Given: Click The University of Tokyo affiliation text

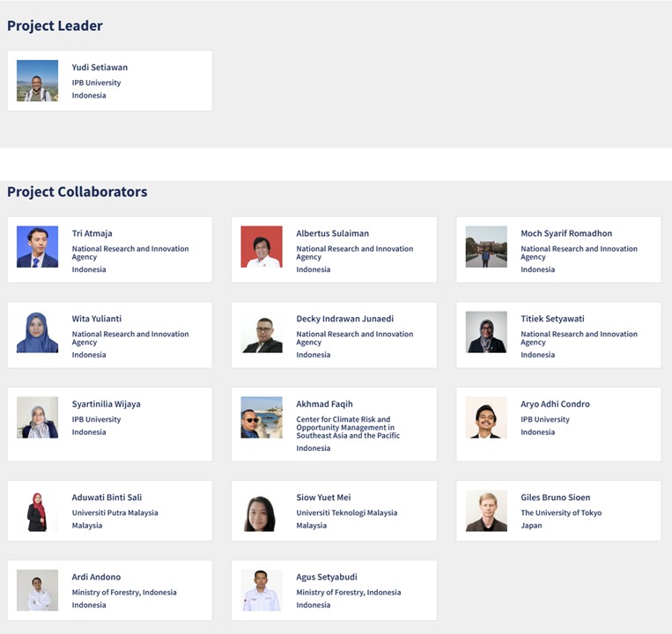Looking at the screenshot, I should (561, 512).
